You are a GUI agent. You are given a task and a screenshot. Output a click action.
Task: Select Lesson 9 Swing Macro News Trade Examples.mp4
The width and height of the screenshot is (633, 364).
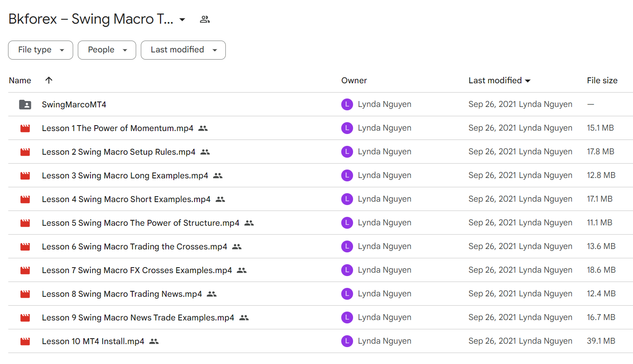(138, 317)
